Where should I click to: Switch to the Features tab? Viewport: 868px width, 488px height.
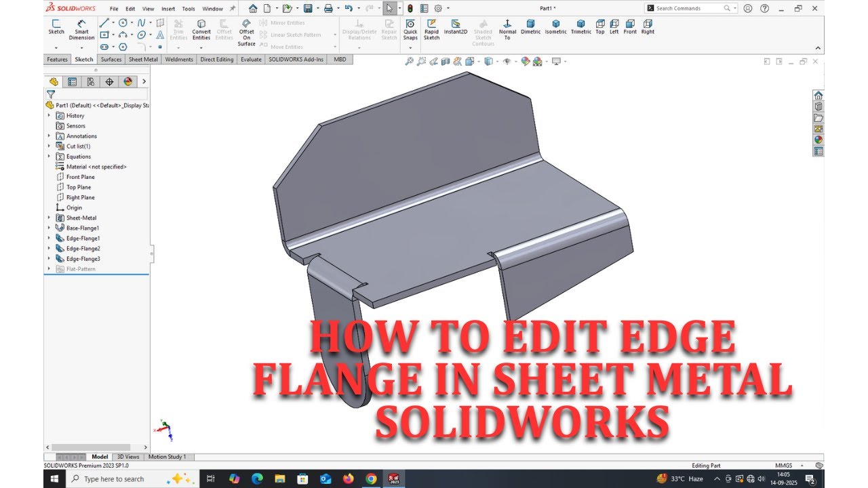coord(57,60)
